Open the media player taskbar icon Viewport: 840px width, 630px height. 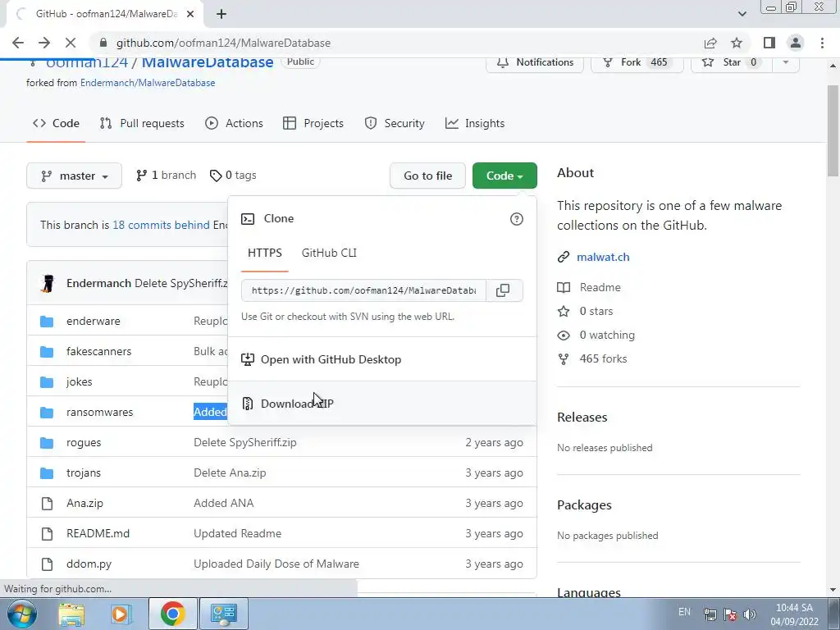tap(121, 614)
